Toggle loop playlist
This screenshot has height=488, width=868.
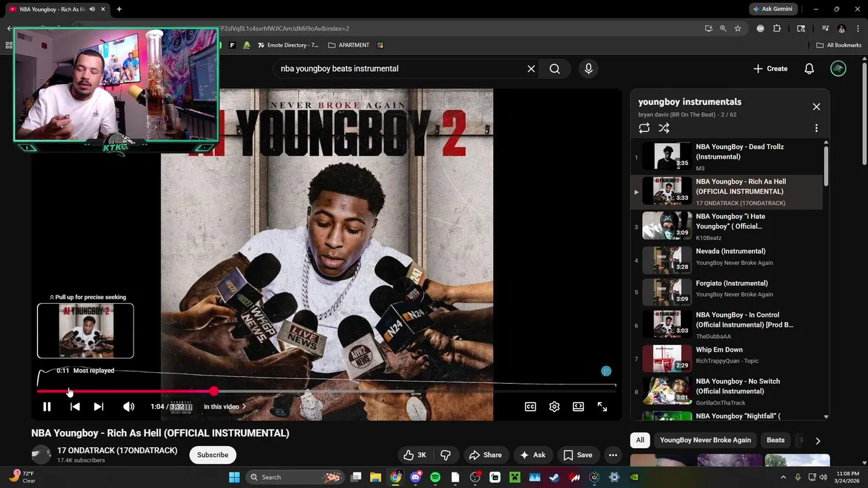[644, 128]
